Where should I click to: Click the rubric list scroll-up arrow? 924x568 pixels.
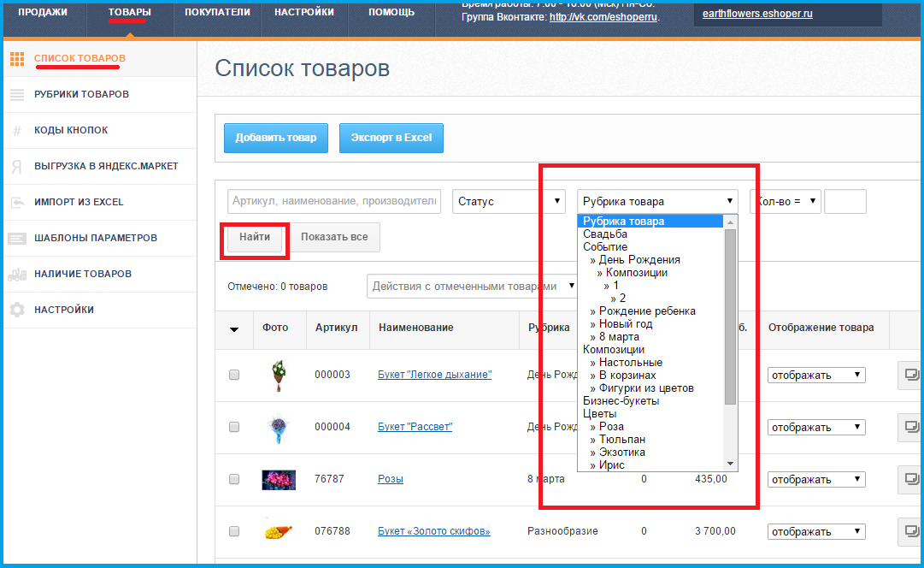click(x=730, y=222)
